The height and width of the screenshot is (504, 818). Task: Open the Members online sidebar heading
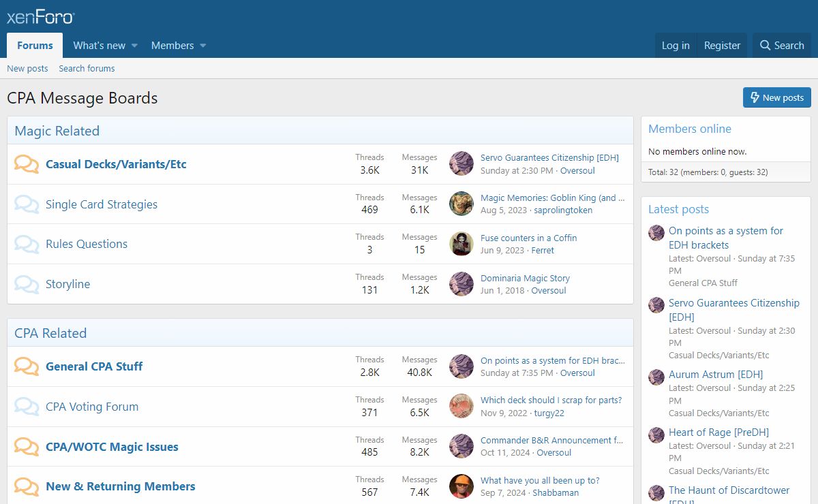pos(690,129)
